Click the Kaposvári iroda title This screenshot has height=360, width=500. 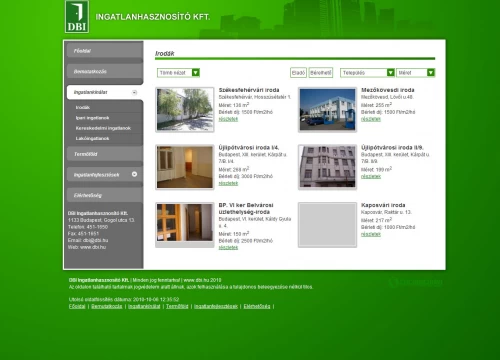tap(383, 205)
